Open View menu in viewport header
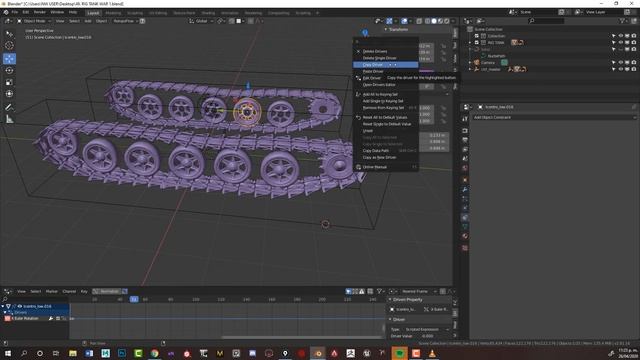 [60, 21]
